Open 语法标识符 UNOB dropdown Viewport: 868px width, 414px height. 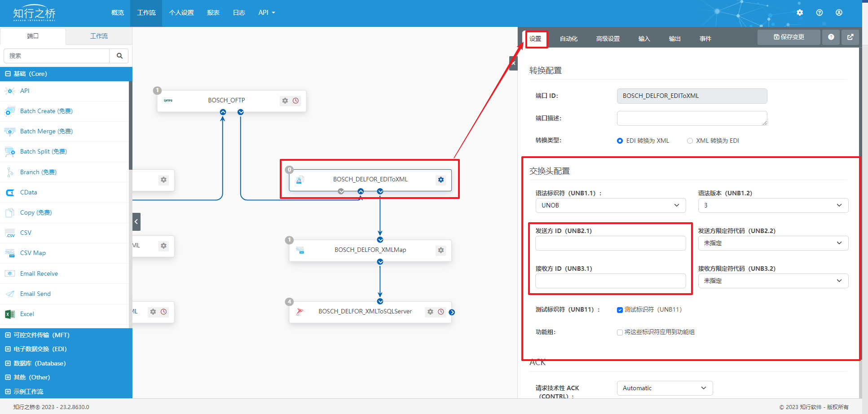pos(610,205)
